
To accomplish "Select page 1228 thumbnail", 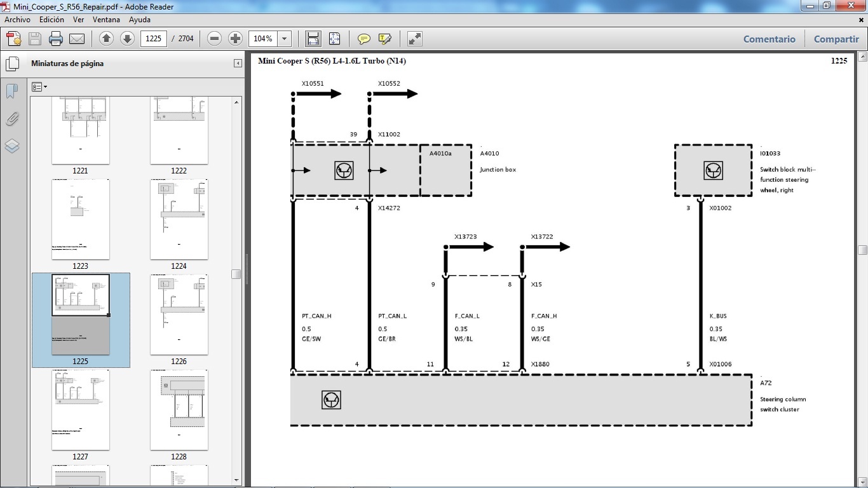I will [x=179, y=410].
